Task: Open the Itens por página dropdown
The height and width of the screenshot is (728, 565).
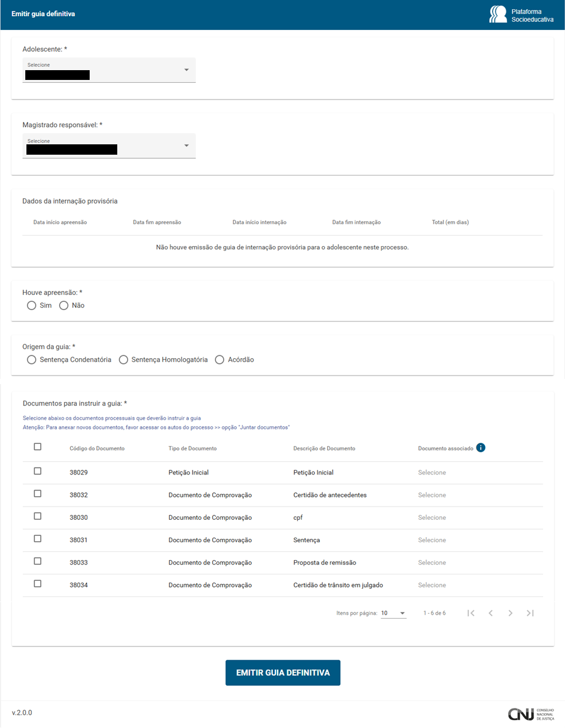Action: [x=393, y=613]
